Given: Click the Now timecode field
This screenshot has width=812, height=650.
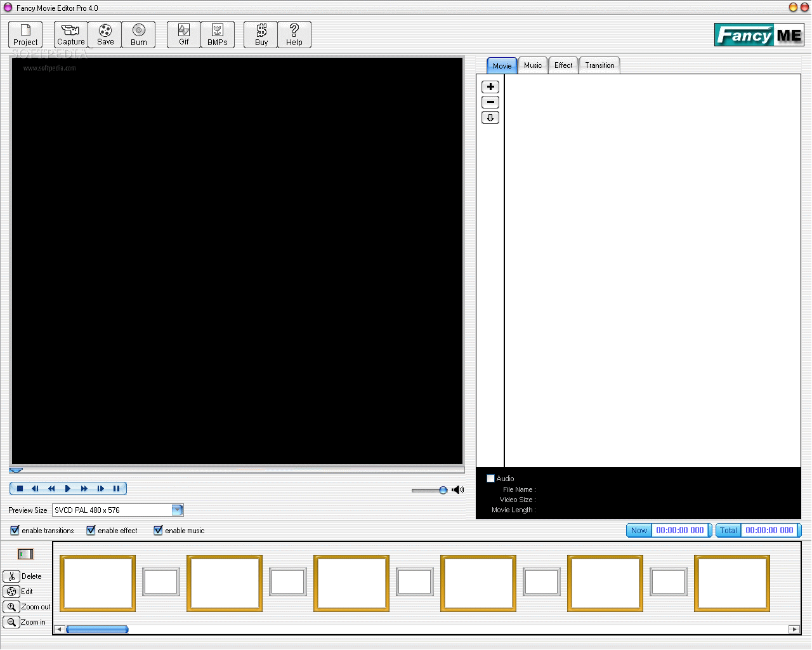Looking at the screenshot, I should 680,530.
